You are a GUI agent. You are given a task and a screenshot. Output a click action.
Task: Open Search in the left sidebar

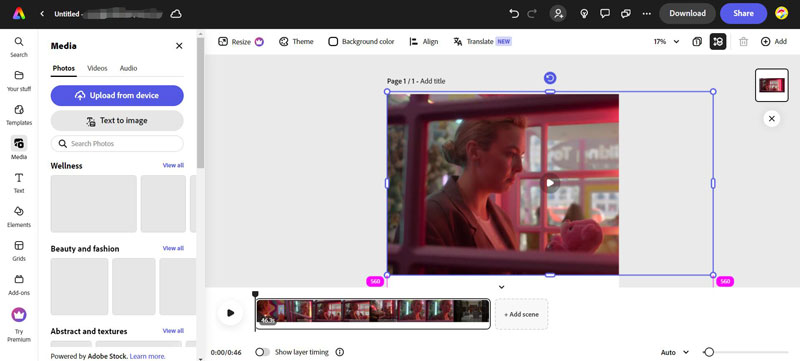pyautogui.click(x=19, y=47)
